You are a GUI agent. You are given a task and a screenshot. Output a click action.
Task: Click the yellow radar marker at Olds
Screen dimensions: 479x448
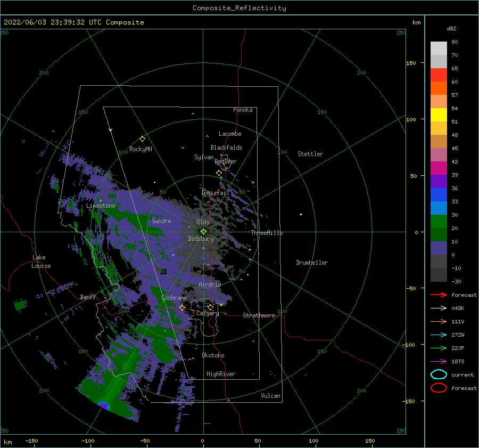coord(203,232)
